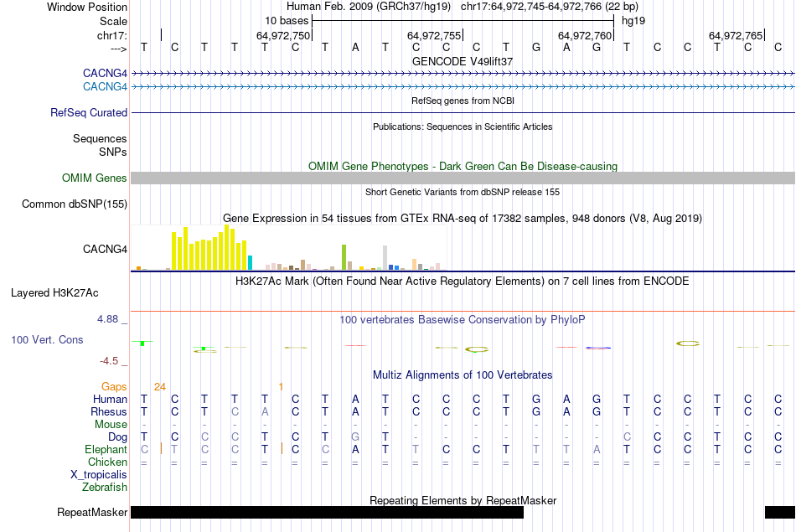Click the dark blue CACNG4 GENCODE track label
This screenshot has width=796, height=532.
point(105,74)
